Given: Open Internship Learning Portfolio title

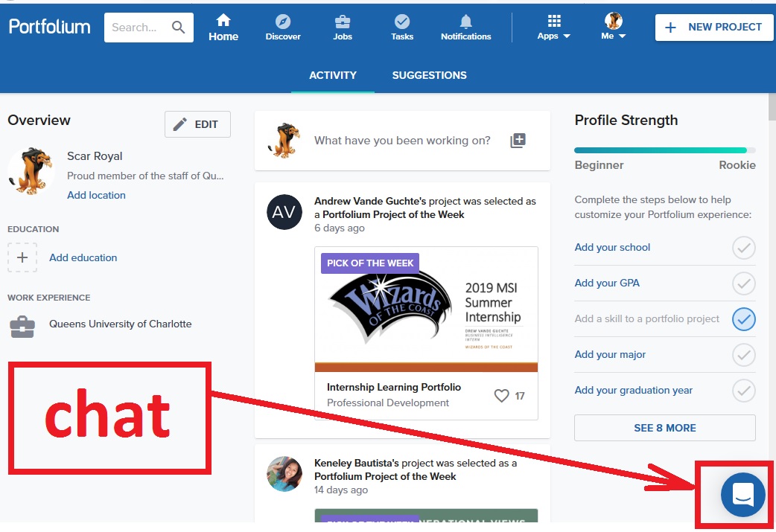Looking at the screenshot, I should pyautogui.click(x=394, y=387).
